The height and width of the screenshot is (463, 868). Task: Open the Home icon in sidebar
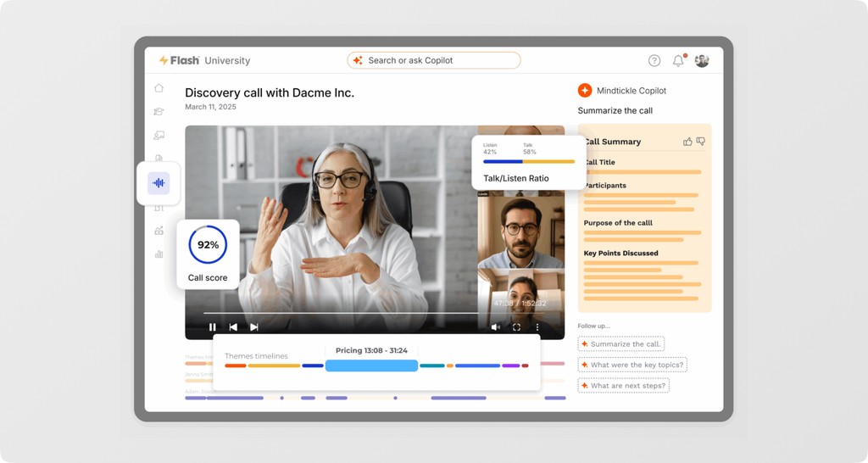(159, 88)
